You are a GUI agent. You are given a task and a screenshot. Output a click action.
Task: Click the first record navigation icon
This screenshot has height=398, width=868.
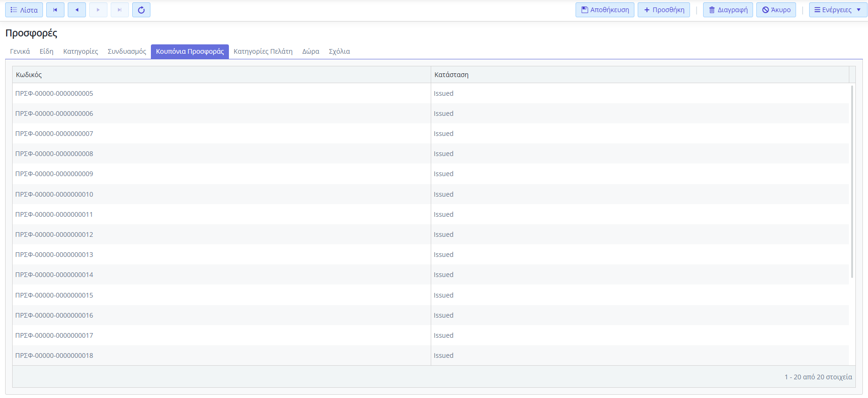(x=55, y=10)
